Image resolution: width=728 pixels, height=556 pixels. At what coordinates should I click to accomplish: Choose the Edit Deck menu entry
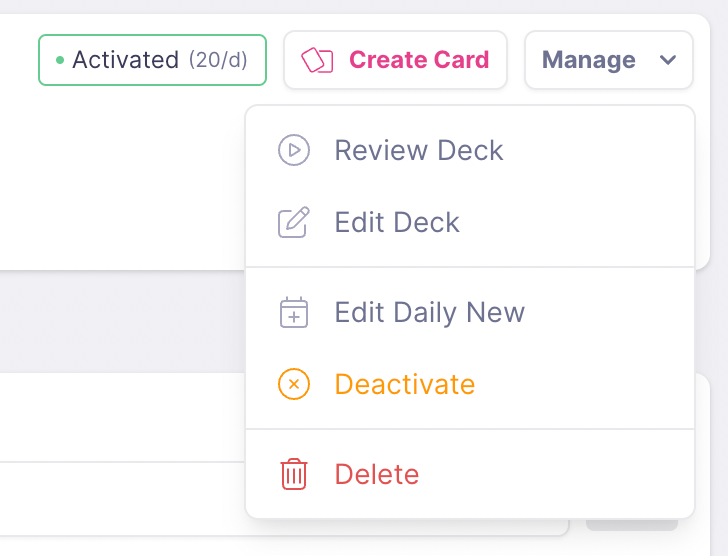[397, 222]
